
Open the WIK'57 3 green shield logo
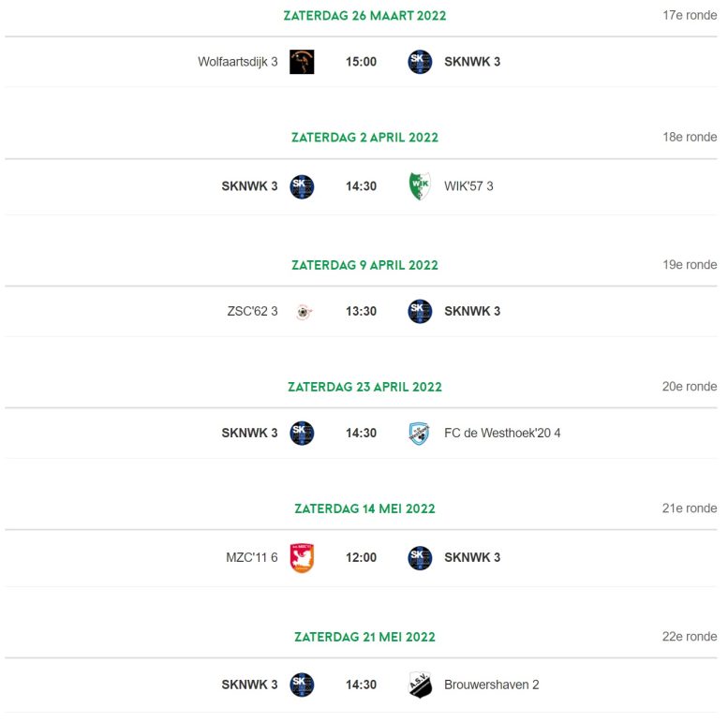[420, 186]
